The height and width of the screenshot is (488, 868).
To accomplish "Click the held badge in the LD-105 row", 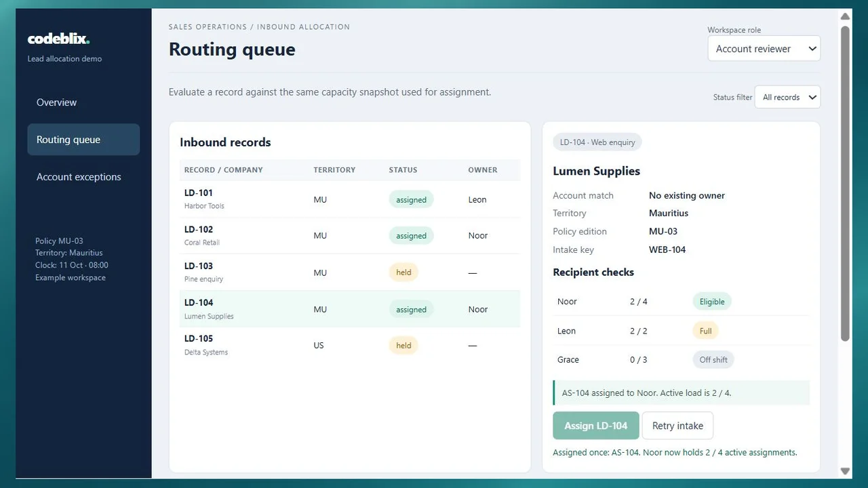I will (403, 346).
